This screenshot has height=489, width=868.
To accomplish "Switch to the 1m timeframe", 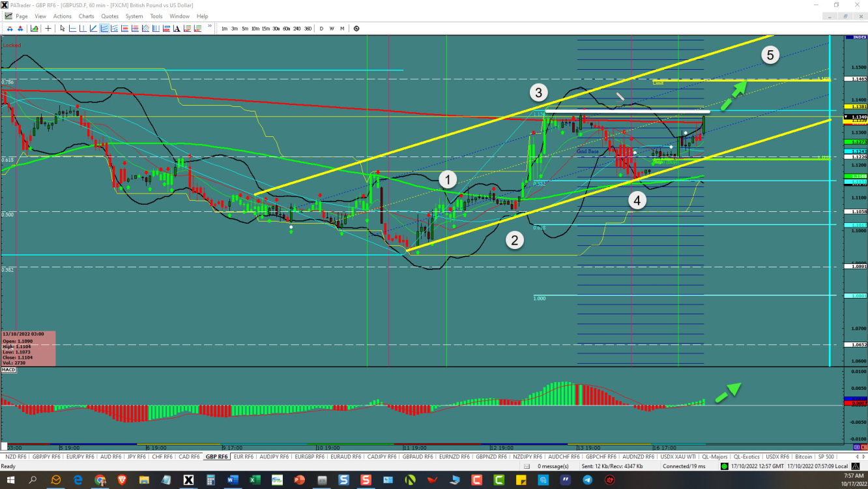I will (x=224, y=29).
